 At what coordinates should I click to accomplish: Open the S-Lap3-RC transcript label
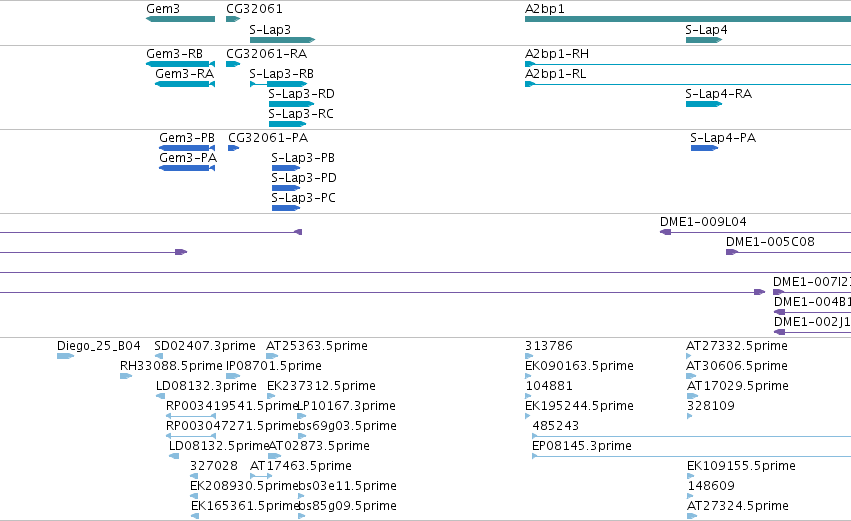click(x=301, y=114)
